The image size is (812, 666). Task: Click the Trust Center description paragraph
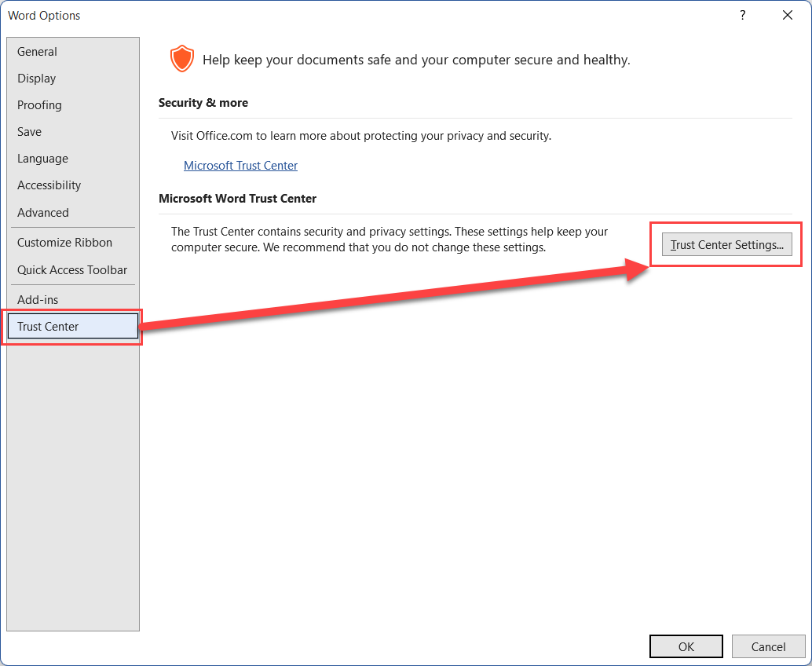point(390,240)
